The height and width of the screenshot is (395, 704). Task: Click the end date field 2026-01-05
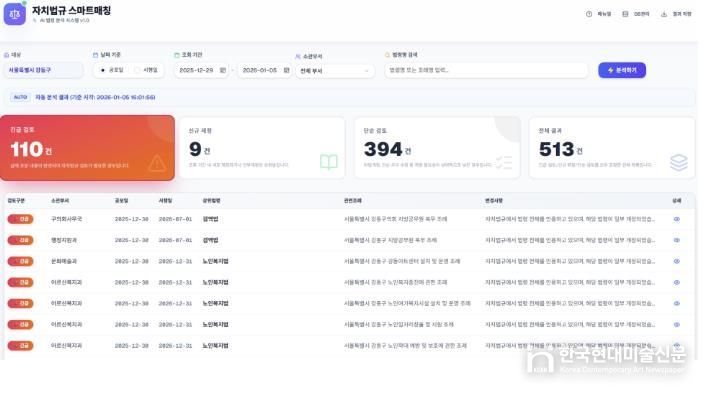tap(264, 70)
